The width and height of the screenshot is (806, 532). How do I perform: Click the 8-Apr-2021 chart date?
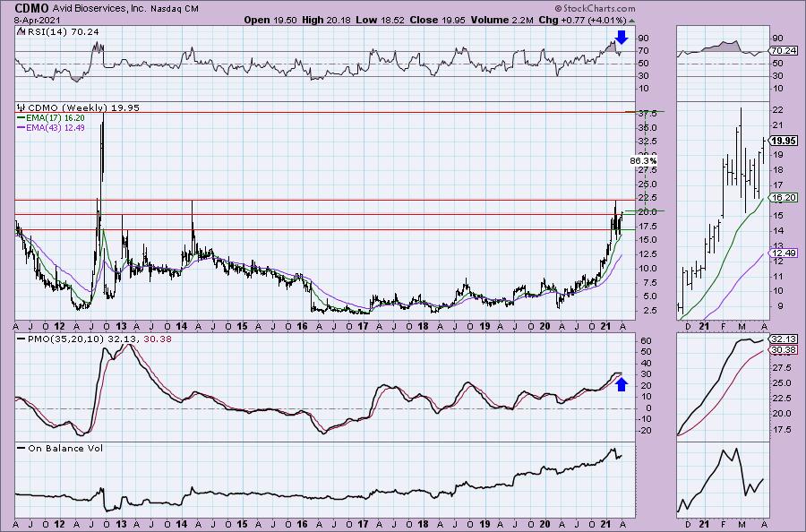coord(38,21)
